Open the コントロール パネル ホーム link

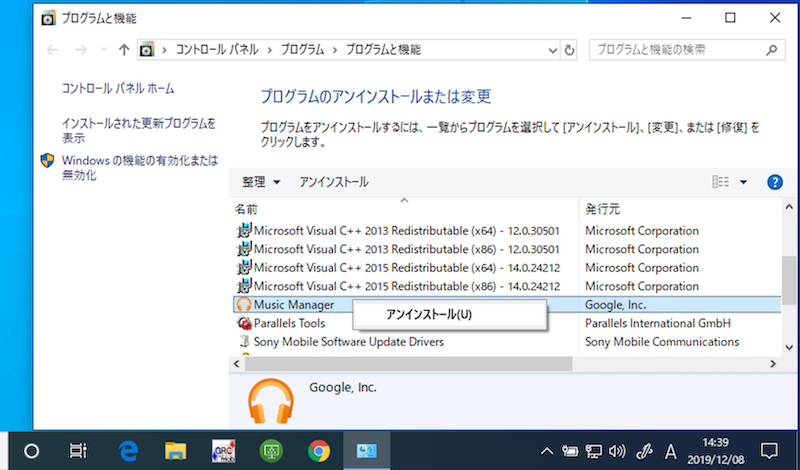tap(118, 88)
